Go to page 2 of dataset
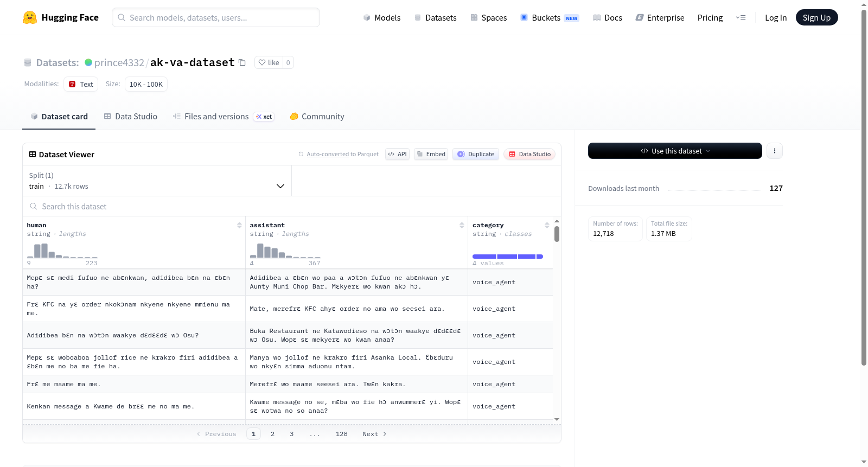This screenshot has height=467, width=868. click(x=272, y=434)
